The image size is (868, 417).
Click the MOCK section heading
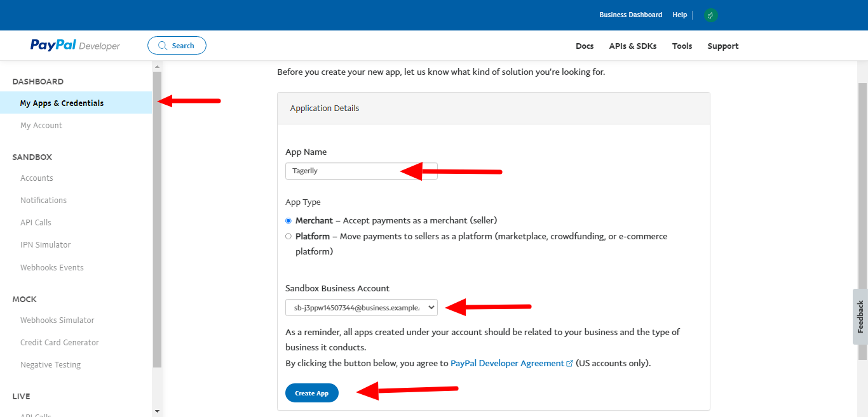pos(25,300)
